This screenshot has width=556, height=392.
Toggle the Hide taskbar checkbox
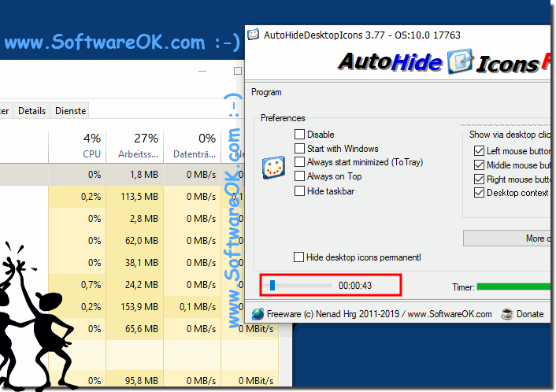point(299,191)
